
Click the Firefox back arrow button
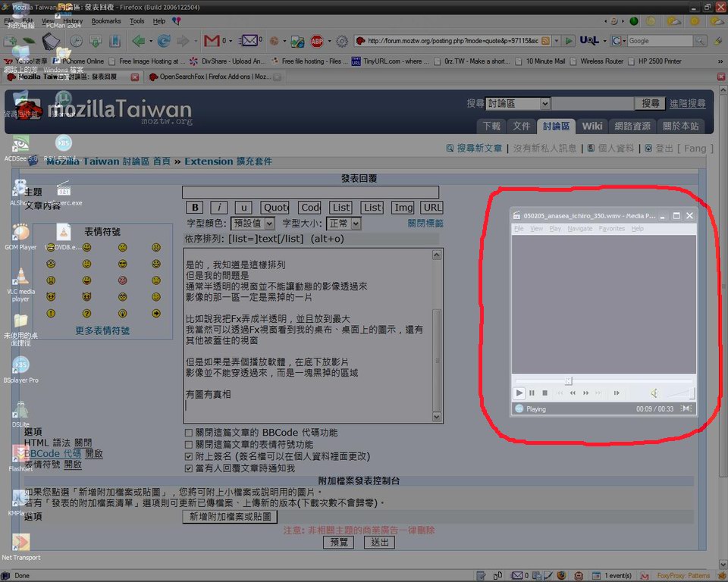point(138,41)
